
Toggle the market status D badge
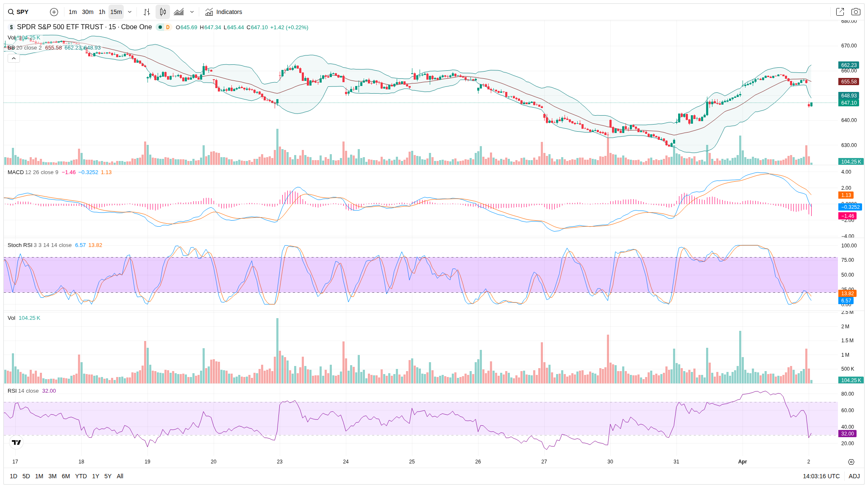click(168, 27)
